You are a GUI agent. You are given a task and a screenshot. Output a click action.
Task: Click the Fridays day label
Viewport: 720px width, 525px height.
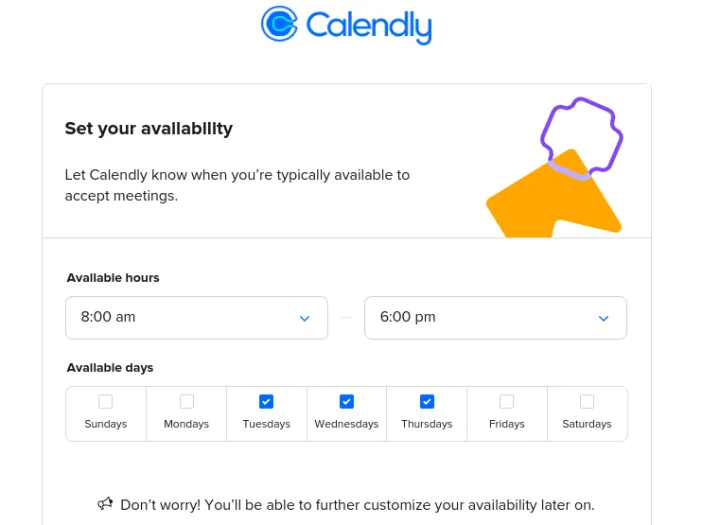[x=507, y=424]
